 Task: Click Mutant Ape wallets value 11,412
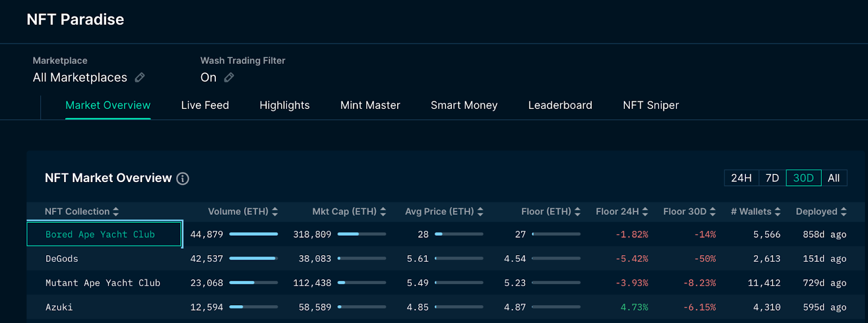pos(764,283)
